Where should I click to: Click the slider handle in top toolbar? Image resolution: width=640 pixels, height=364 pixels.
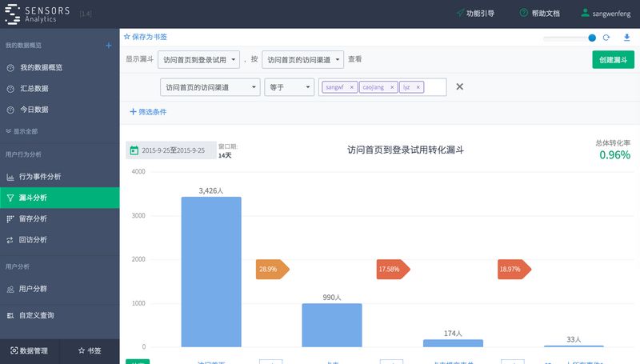[592, 38]
